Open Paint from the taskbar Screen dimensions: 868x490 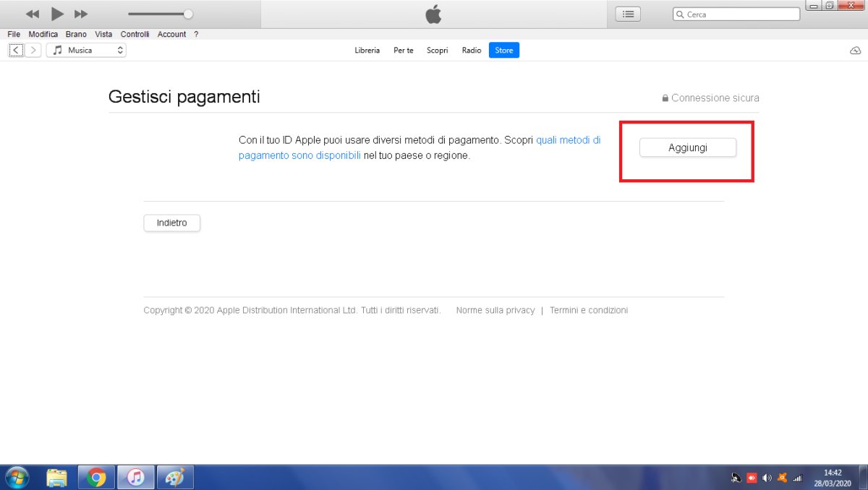[x=175, y=477]
